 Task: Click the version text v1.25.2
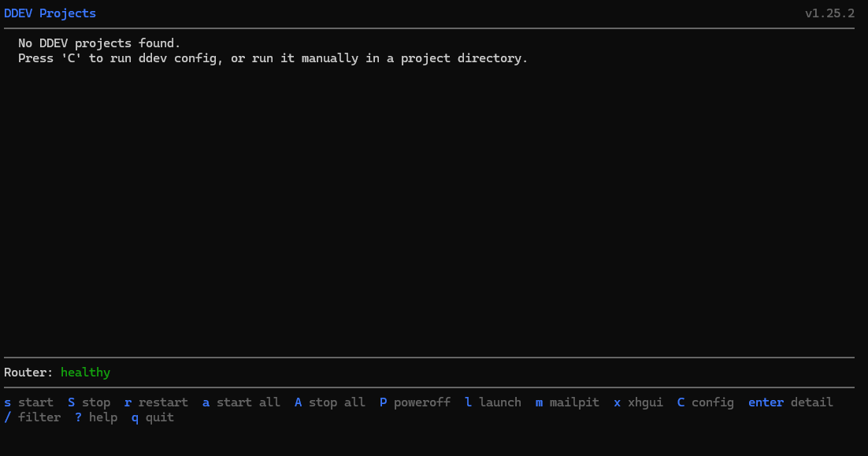[x=829, y=13]
